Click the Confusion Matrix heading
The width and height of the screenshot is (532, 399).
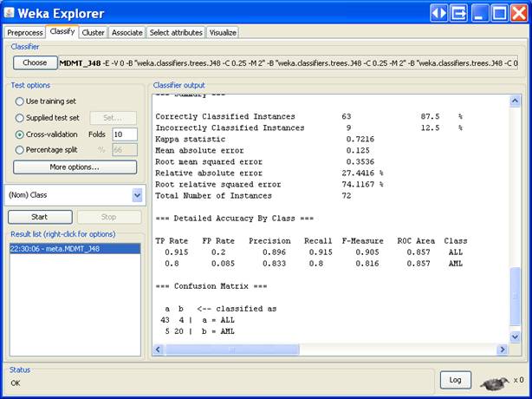[211, 286]
